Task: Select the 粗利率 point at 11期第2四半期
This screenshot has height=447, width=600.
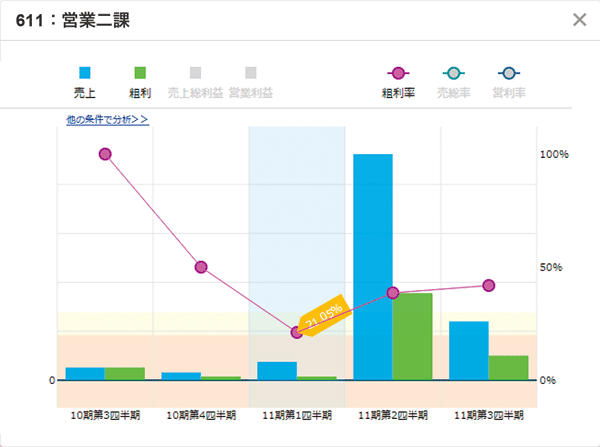Action: pyautogui.click(x=393, y=293)
